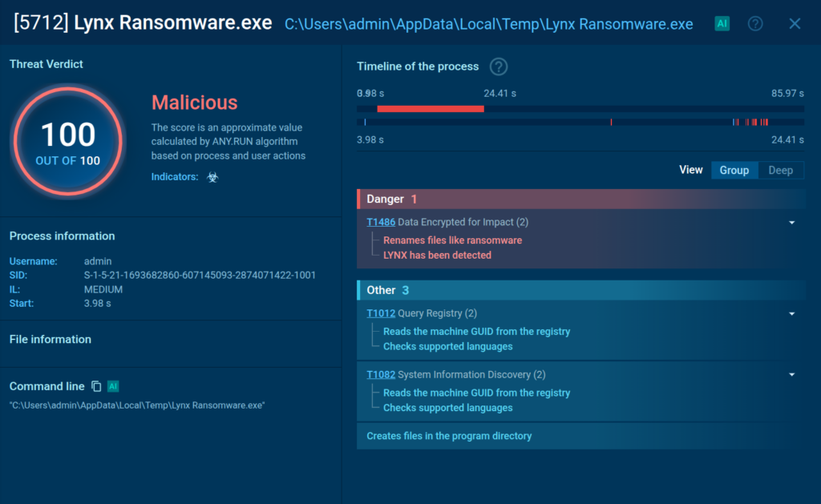Screen dimensions: 821x504
Task: Click the AI badge in the header
Action: 722,23
